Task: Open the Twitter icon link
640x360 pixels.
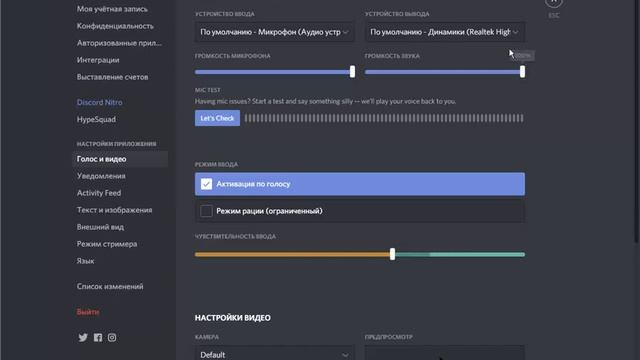Action: (x=83, y=338)
